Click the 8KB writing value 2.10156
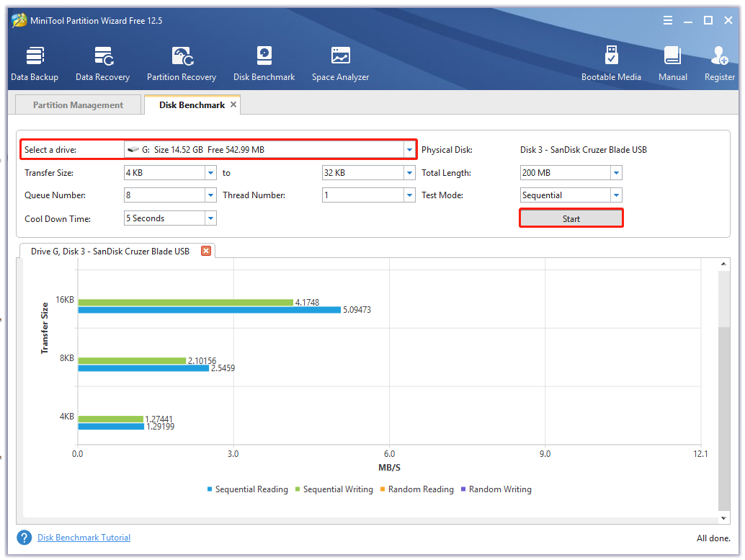This screenshot has width=745, height=560. point(202,361)
